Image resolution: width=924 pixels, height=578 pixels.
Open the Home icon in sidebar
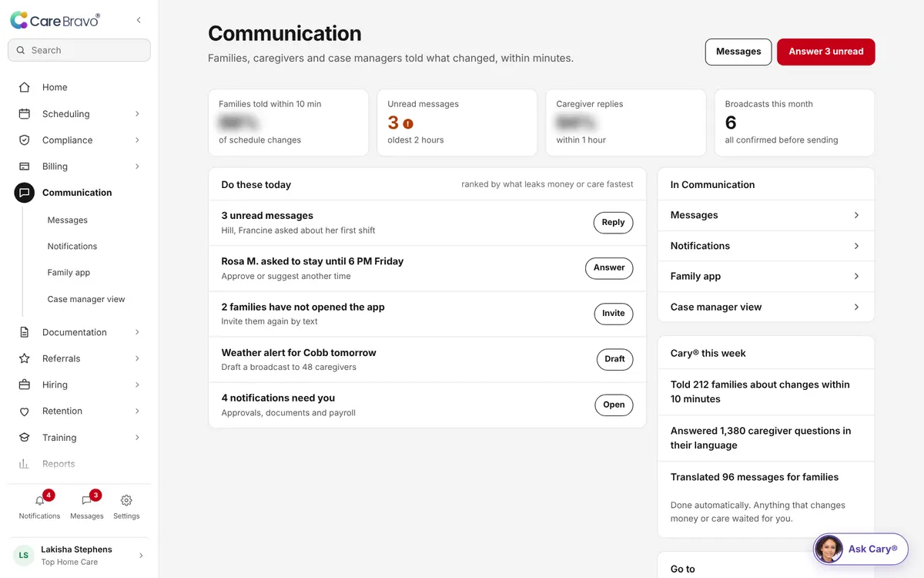[x=25, y=87]
